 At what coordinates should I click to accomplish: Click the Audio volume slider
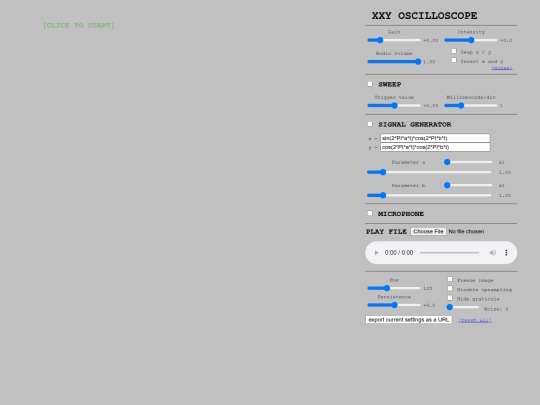(x=394, y=62)
